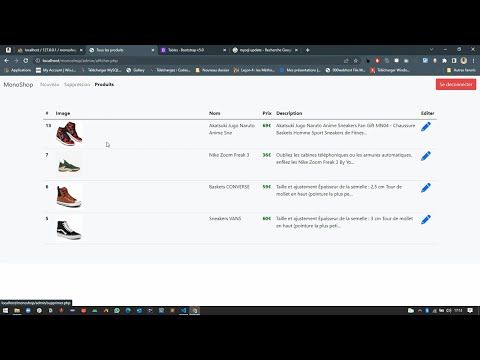Open File Explorer from the taskbar
This screenshot has height=360, width=480.
point(17,311)
